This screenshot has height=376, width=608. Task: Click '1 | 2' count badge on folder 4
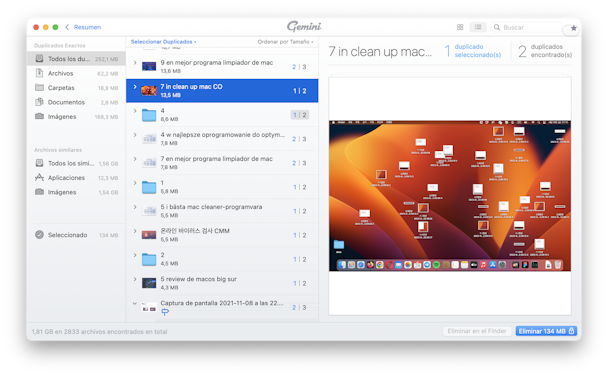tap(300, 115)
